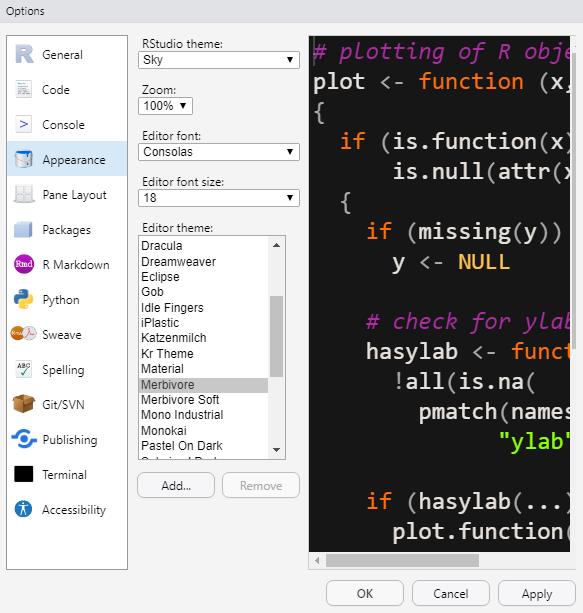Click the Pane Layout grid icon
Screen dimensions: 583x613
[24, 194]
